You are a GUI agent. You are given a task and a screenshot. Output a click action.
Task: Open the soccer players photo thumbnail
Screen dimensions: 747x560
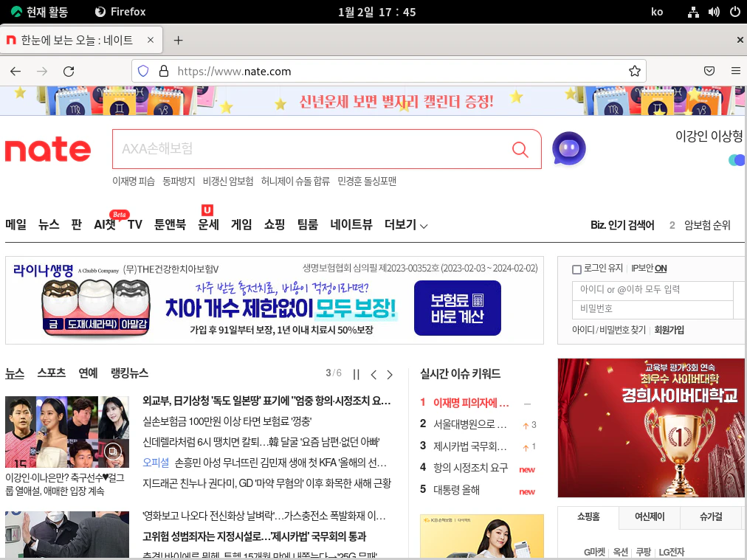[67, 432]
